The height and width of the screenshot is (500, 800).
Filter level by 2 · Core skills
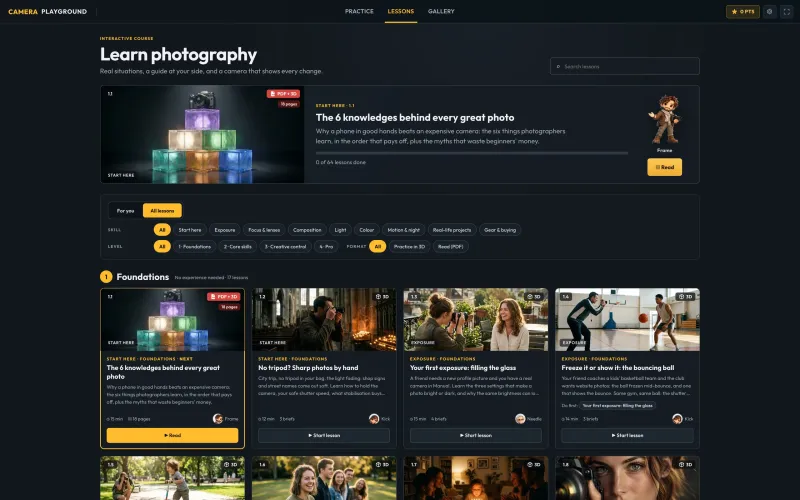[238, 246]
